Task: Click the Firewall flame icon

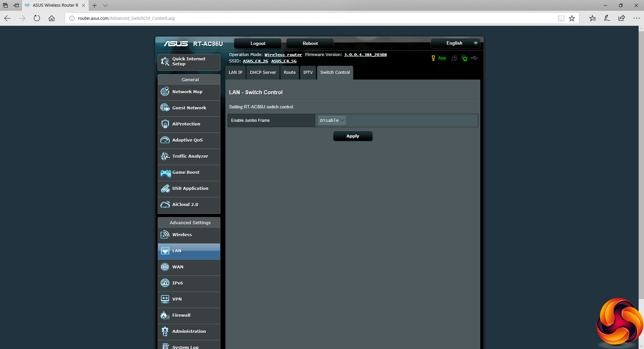Action: pyautogui.click(x=165, y=315)
